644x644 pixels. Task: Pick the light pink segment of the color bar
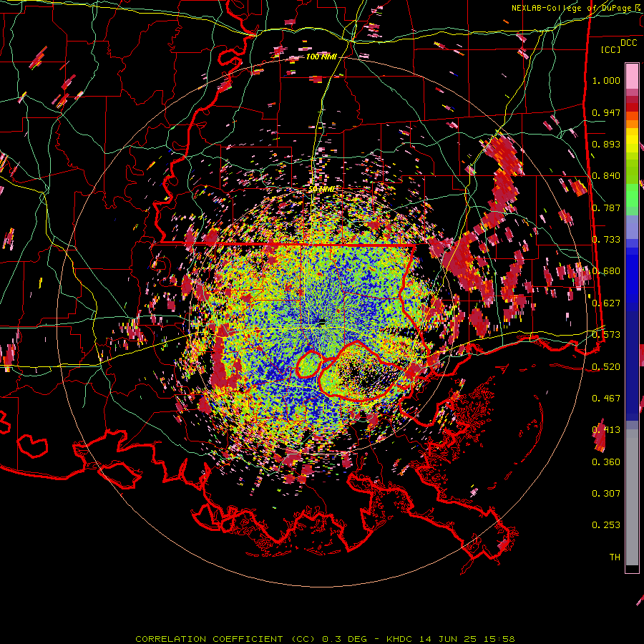(x=632, y=76)
